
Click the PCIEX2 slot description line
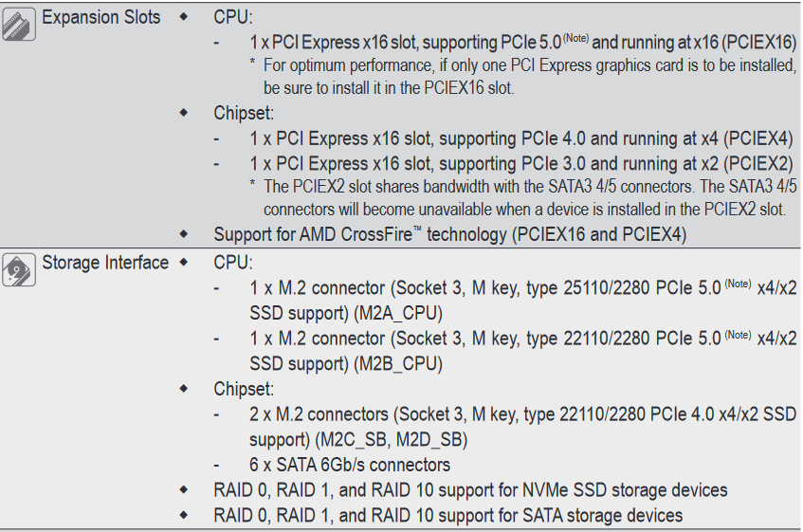521,164
